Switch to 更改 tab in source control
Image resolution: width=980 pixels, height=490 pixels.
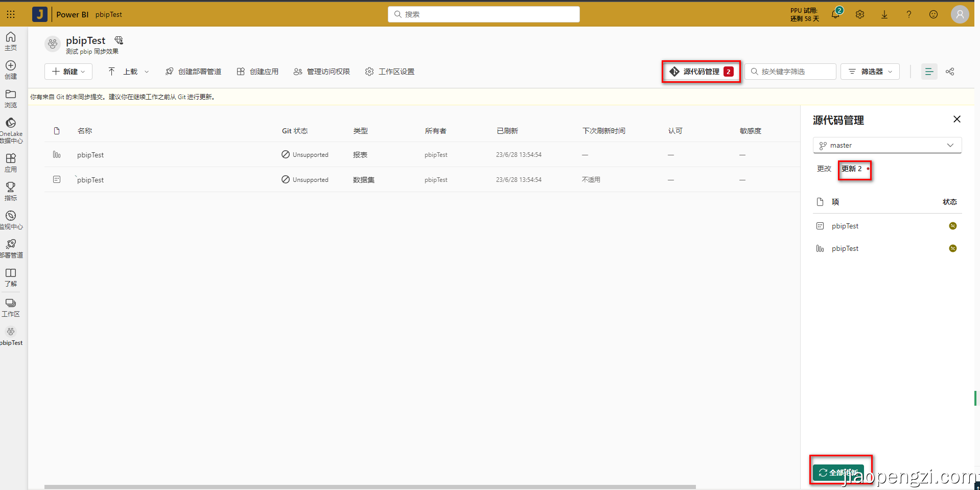click(824, 169)
